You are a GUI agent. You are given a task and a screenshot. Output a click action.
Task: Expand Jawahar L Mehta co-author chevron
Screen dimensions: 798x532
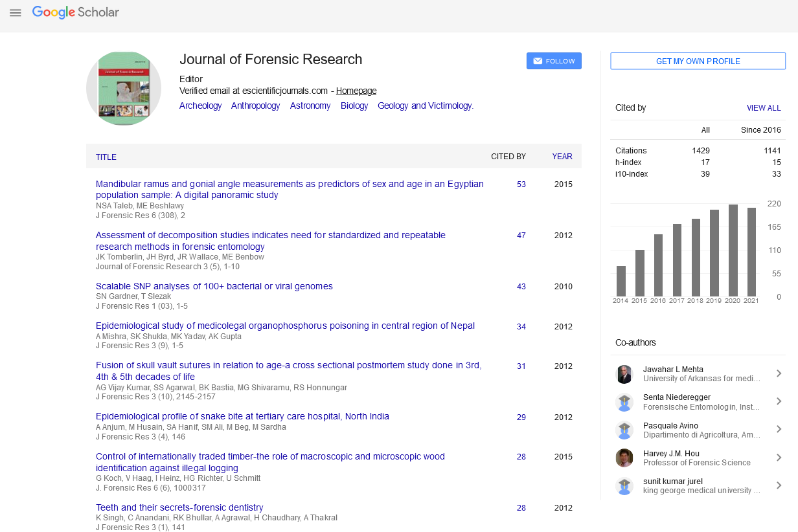(779, 373)
